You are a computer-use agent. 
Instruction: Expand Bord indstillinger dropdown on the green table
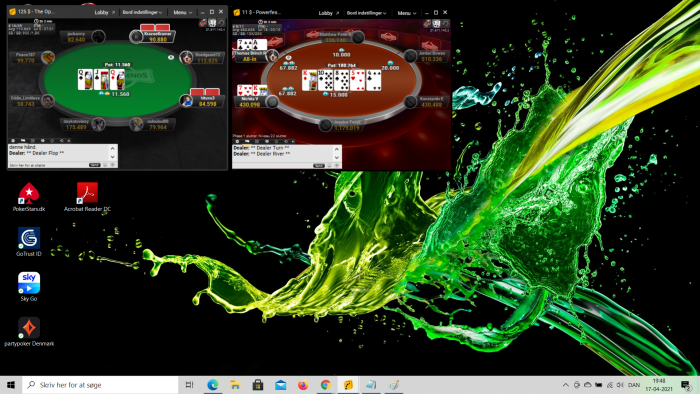point(142,12)
